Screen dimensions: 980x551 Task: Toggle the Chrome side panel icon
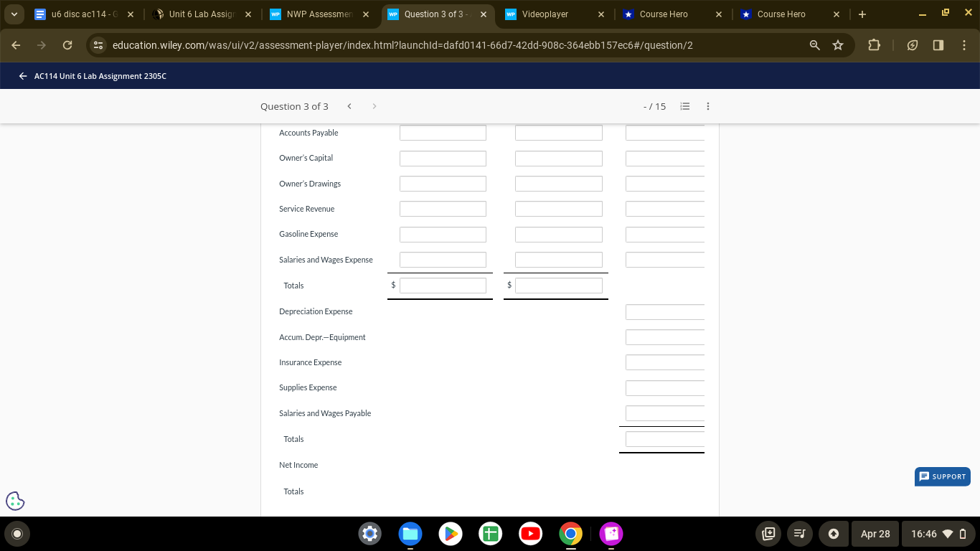coord(938,45)
